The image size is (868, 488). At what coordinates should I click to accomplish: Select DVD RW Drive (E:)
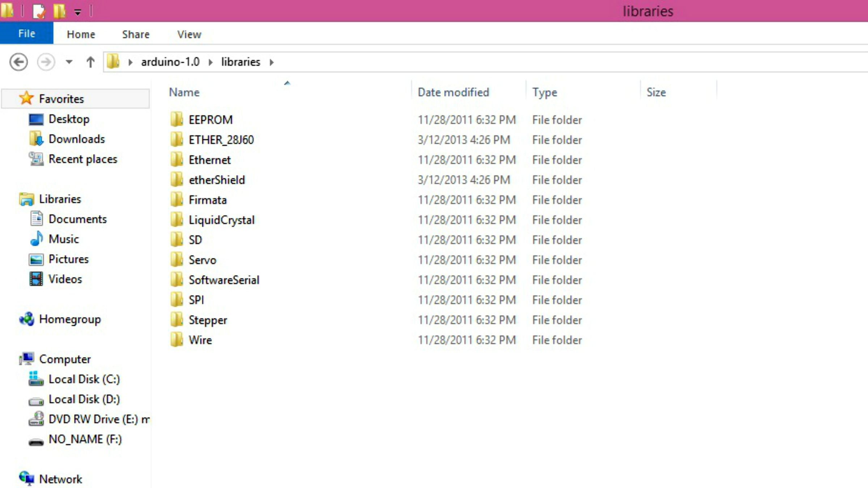93,419
